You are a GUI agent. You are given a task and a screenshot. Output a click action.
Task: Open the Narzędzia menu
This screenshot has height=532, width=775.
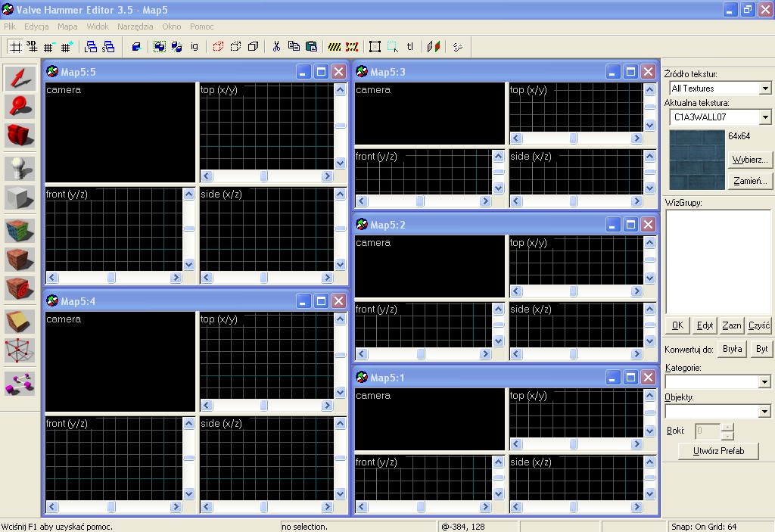[135, 26]
